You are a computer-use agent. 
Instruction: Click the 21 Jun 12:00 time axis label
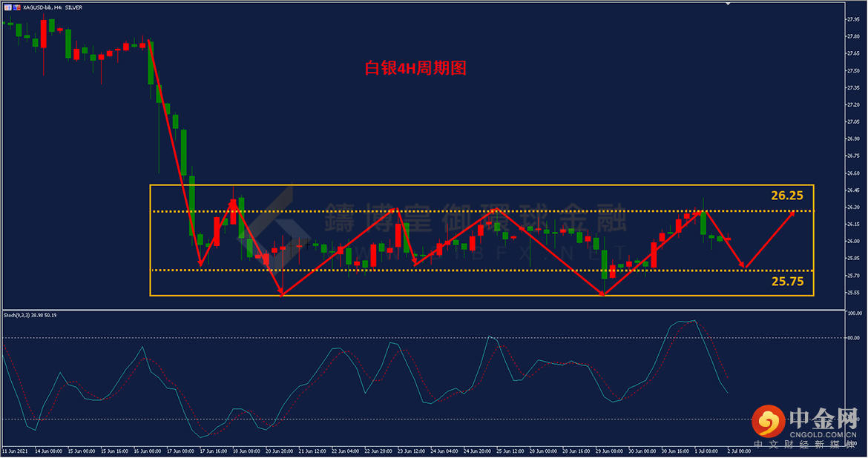312,451
